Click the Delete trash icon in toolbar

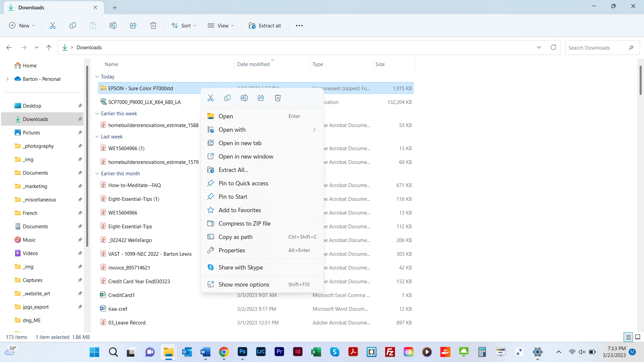point(153,25)
